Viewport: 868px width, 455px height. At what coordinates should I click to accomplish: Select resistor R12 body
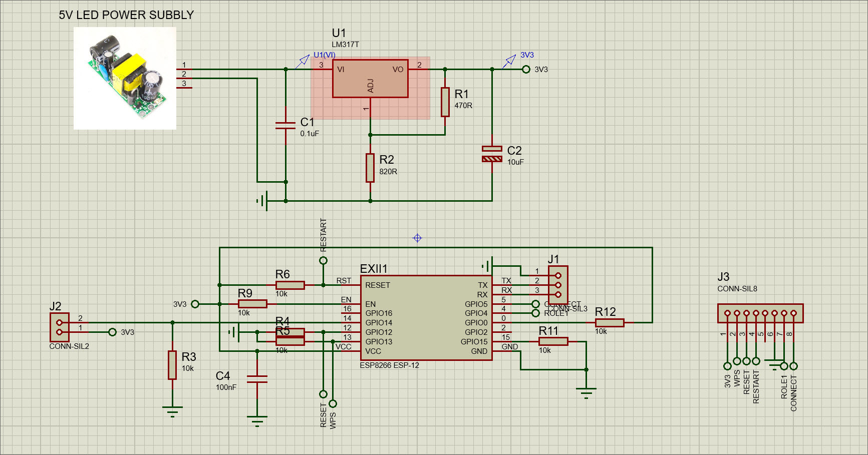pyautogui.click(x=610, y=323)
